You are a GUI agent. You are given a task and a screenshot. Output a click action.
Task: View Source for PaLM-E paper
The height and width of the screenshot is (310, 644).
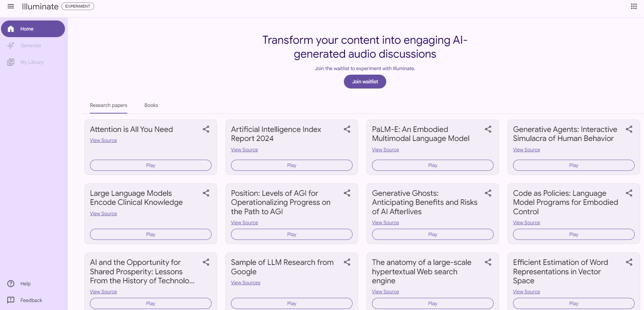pyautogui.click(x=385, y=150)
